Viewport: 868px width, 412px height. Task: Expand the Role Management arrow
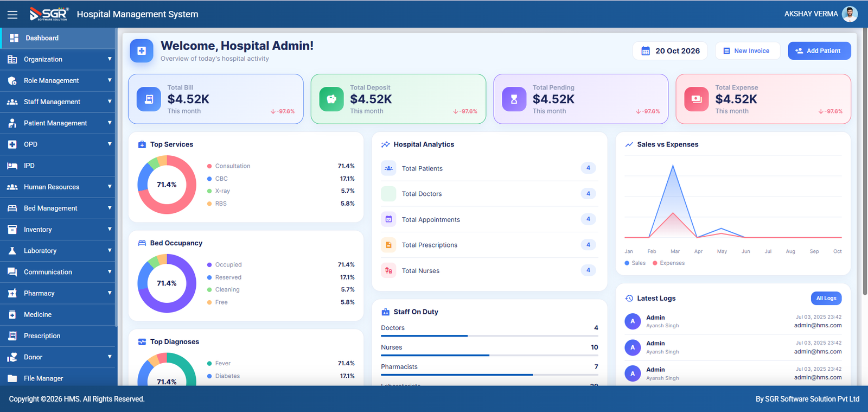pyautogui.click(x=110, y=80)
